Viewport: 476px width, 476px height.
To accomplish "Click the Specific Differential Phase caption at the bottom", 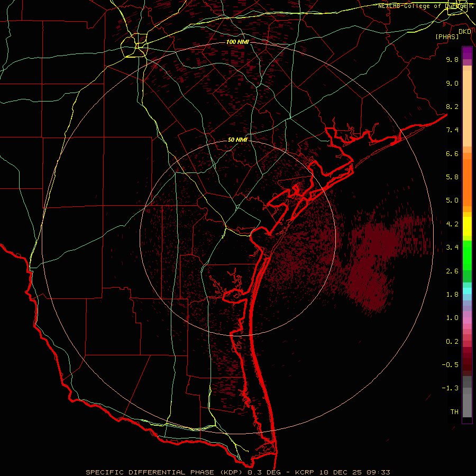I will [x=237, y=472].
